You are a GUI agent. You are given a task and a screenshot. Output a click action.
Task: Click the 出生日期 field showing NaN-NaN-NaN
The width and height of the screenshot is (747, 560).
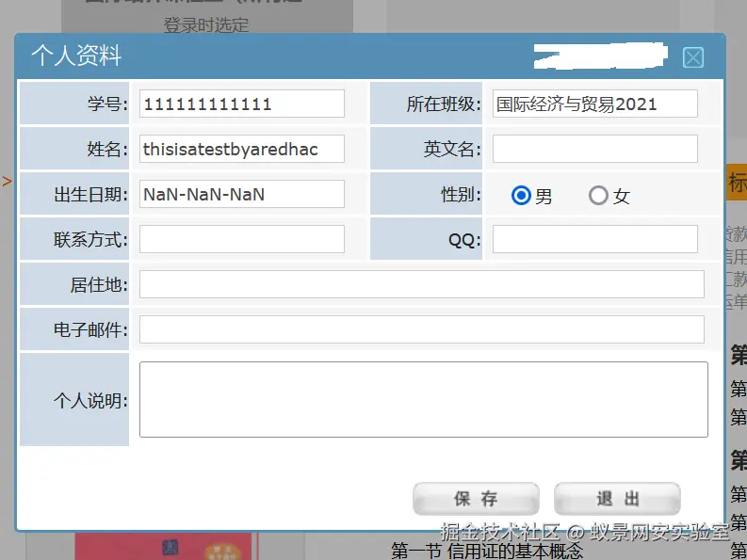point(242,194)
